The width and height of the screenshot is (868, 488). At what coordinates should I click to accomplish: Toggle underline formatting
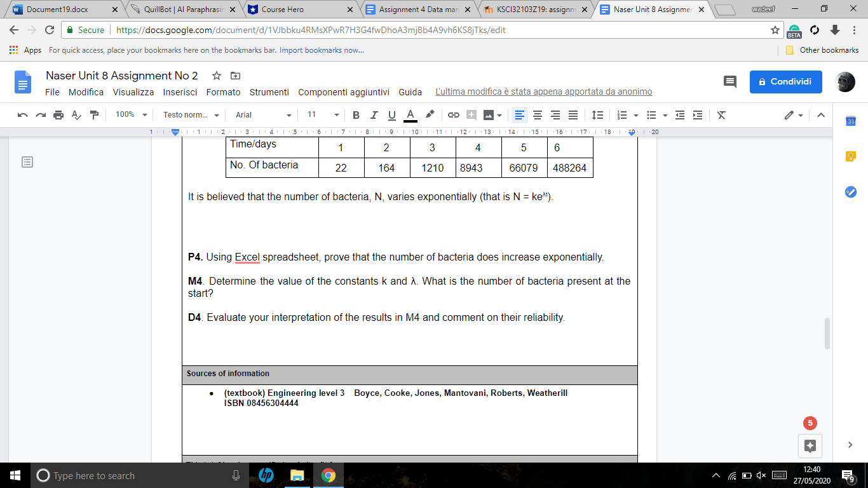392,115
